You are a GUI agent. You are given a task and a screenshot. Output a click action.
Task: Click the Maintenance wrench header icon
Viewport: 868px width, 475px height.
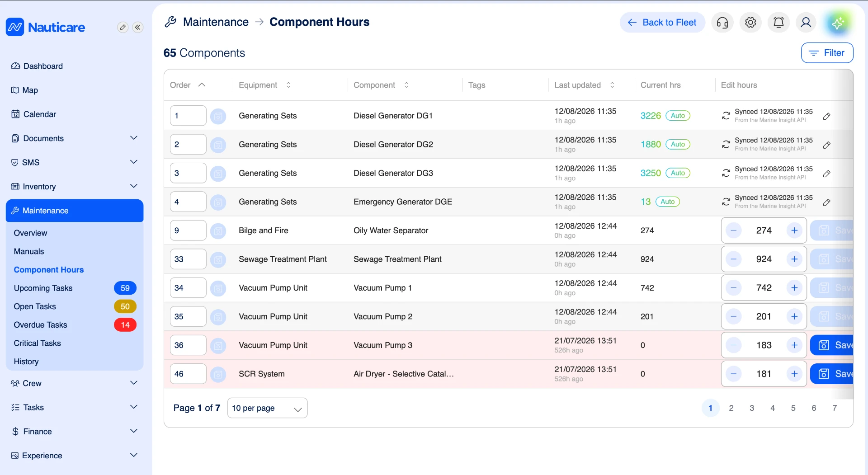click(x=170, y=22)
